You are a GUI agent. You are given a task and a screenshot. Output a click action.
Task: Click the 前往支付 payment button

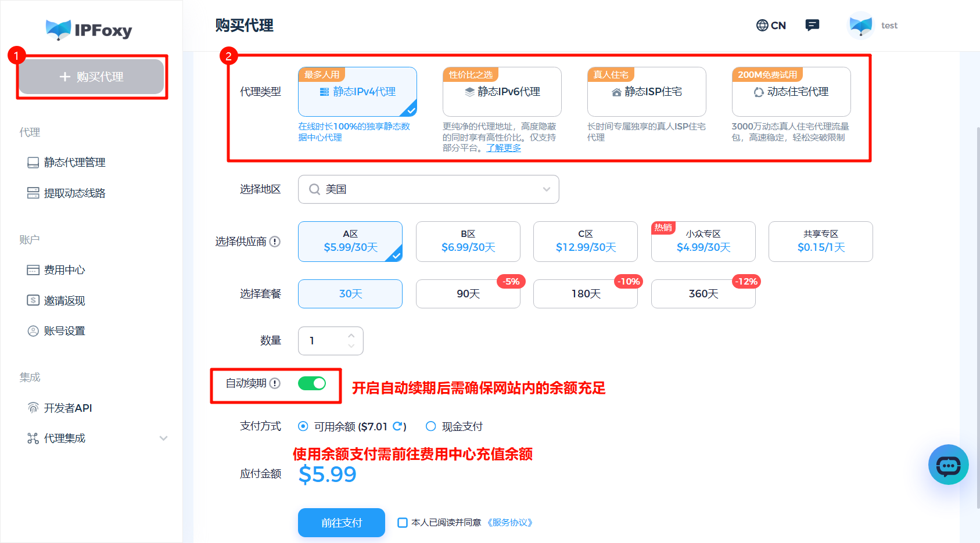pos(341,523)
